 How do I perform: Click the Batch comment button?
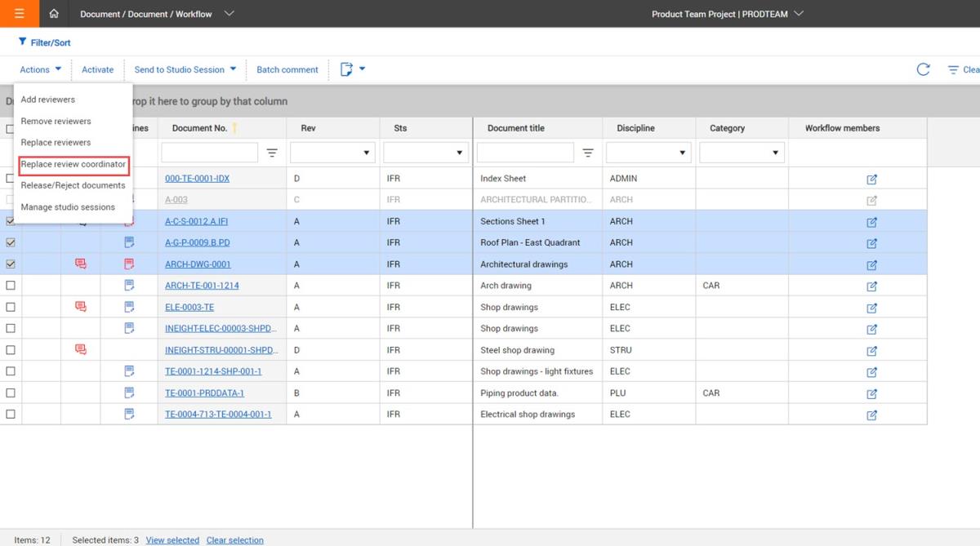(x=287, y=70)
